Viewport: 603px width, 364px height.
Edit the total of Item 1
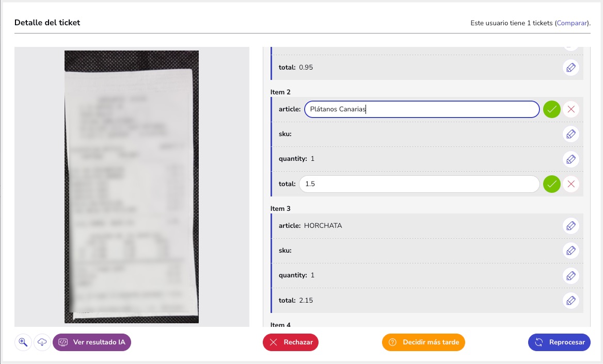point(570,67)
